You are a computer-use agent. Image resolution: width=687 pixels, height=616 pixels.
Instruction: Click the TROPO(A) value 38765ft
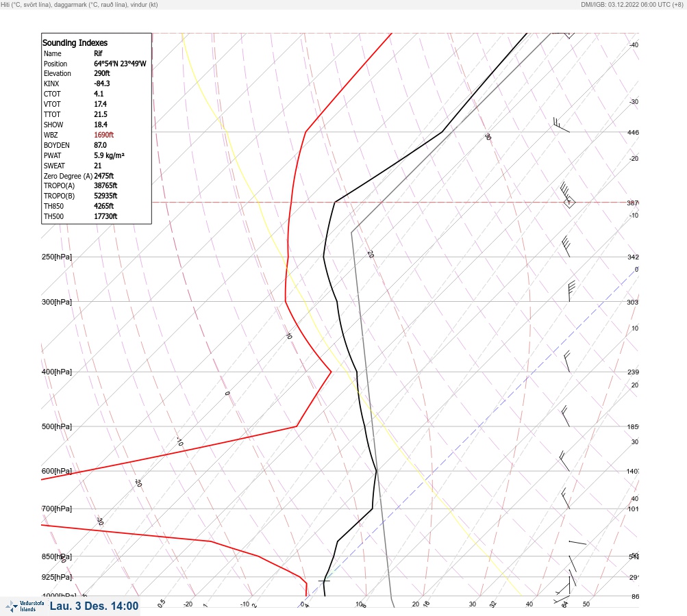(105, 185)
